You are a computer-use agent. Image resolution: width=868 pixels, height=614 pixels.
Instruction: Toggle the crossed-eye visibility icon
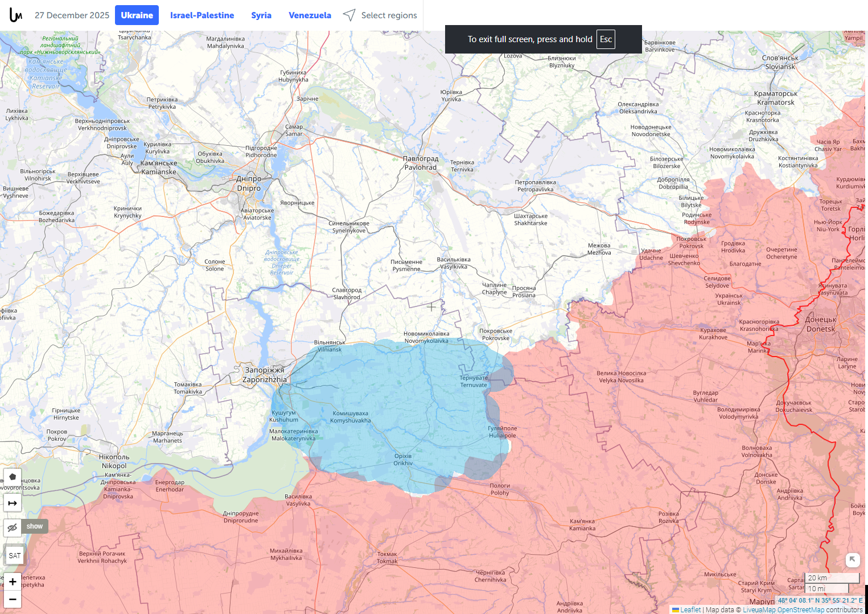tap(13, 527)
